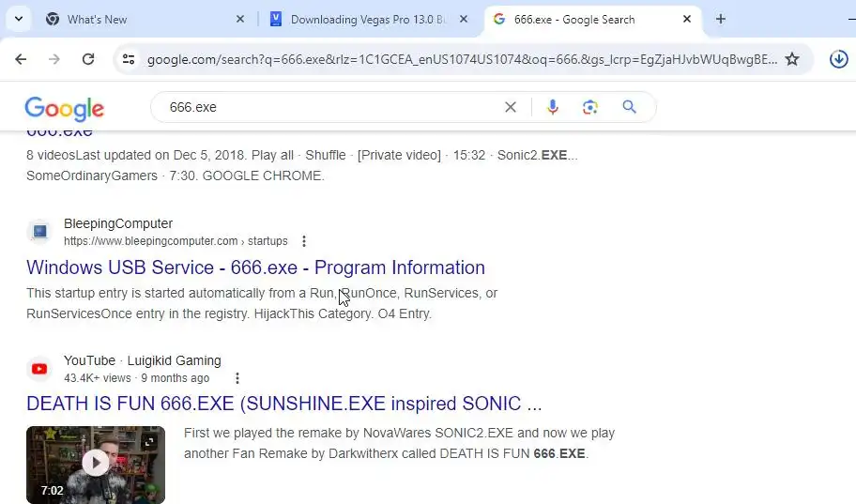Viewport: 856px width, 504px height.
Task: Close the Downloading Vegas Pro tab
Action: (x=464, y=19)
